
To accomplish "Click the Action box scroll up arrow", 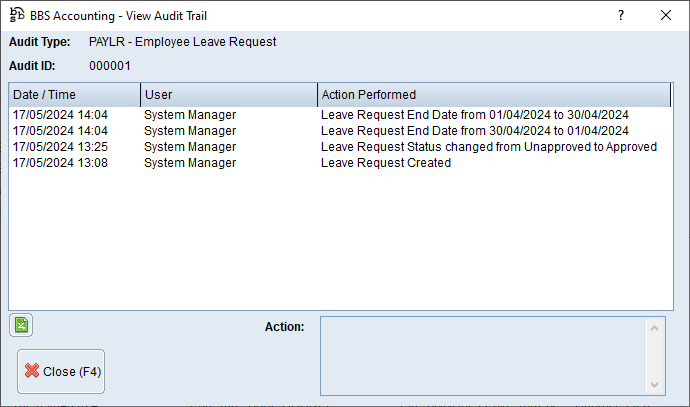I will pyautogui.click(x=656, y=327).
